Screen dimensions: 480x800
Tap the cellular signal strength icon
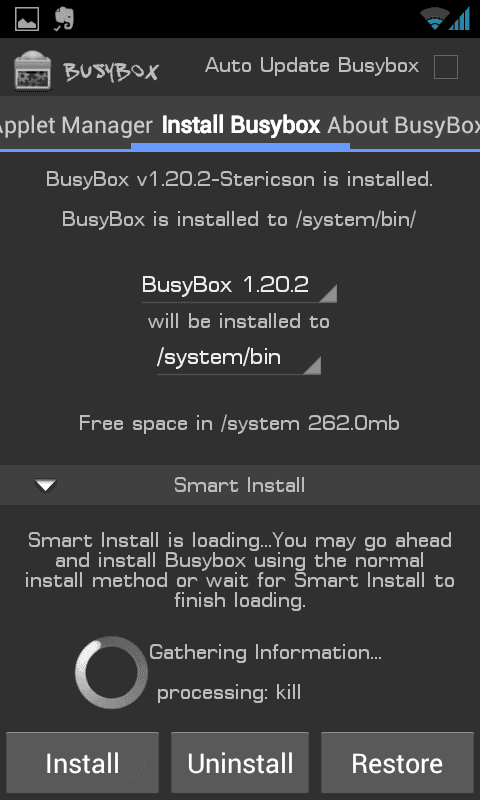[459, 19]
